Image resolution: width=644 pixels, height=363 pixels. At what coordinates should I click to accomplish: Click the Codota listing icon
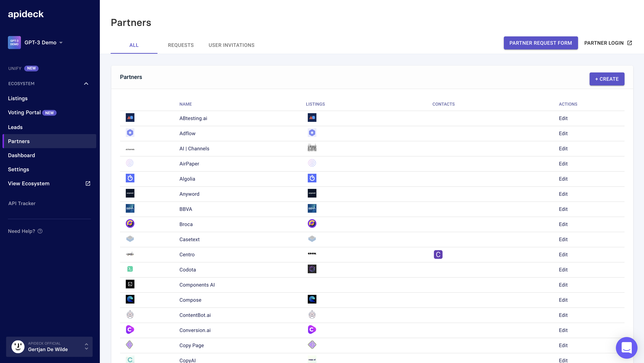click(x=312, y=269)
